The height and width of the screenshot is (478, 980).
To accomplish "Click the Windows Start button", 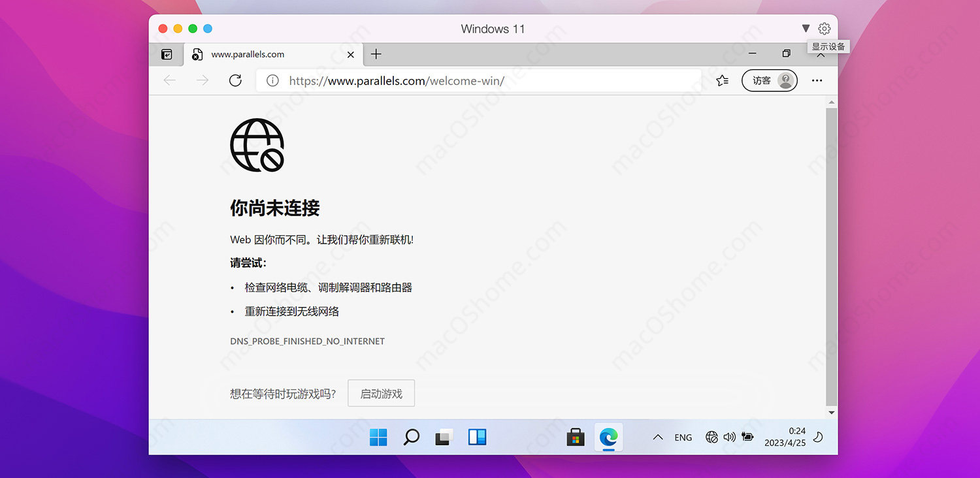I will [x=378, y=437].
